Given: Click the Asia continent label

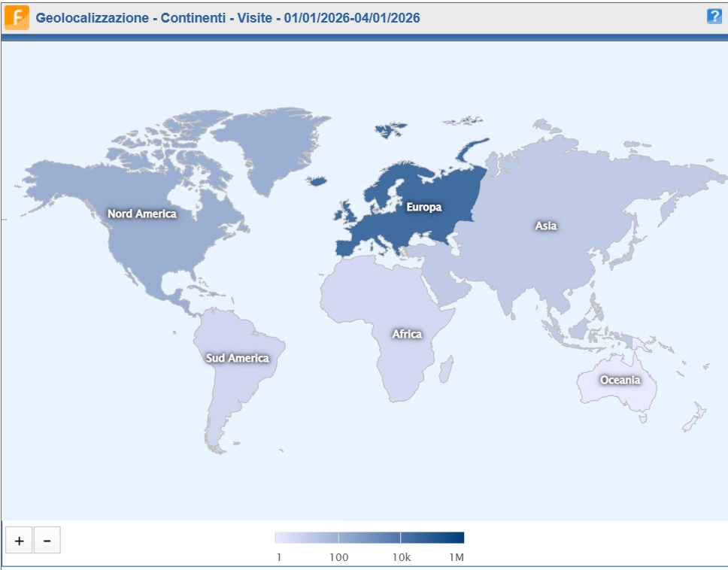Looking at the screenshot, I should click(545, 226).
